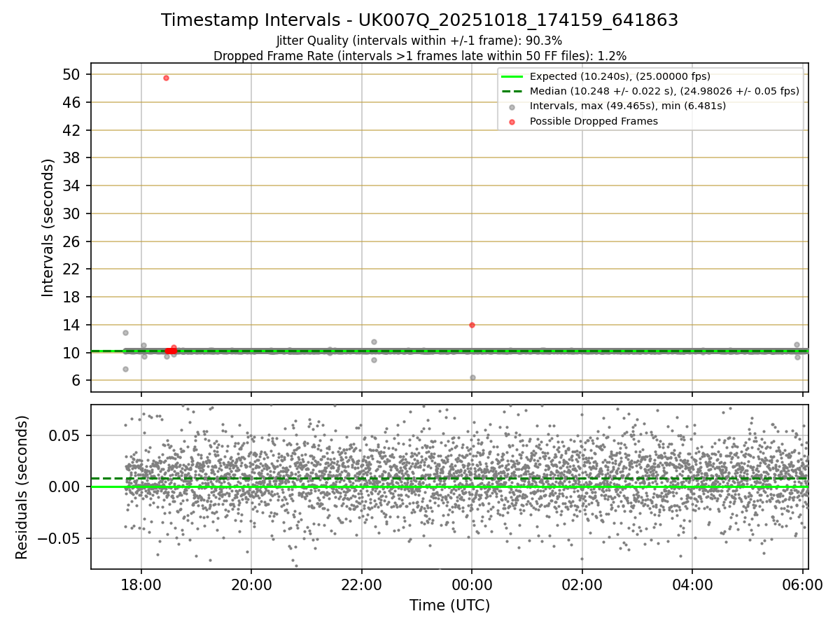Click the gray interval point near 11 seconds before 06:00

click(797, 344)
